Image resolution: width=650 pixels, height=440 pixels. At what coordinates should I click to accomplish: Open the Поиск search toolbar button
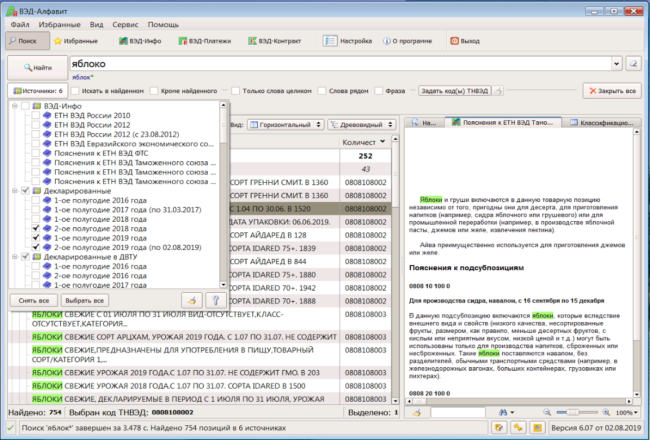point(28,41)
